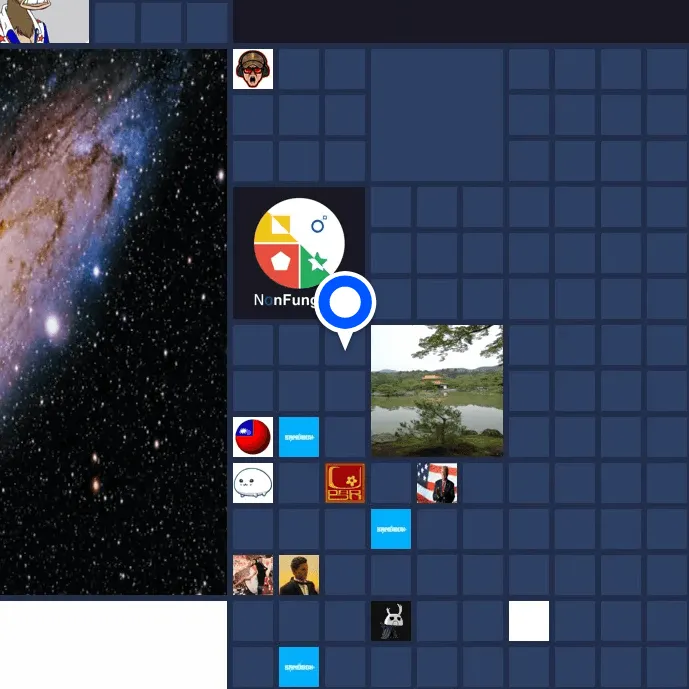Select the large empty estate beside soldier tile

point(437,115)
